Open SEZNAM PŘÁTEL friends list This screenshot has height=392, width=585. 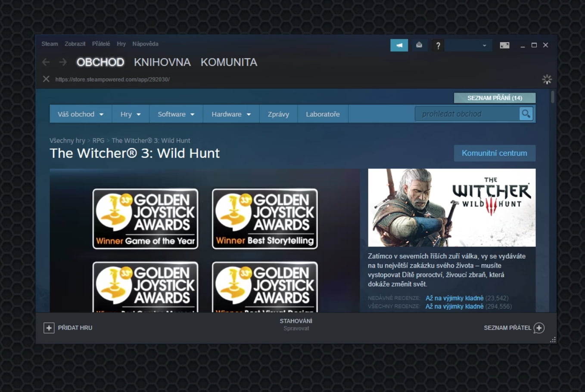point(507,328)
